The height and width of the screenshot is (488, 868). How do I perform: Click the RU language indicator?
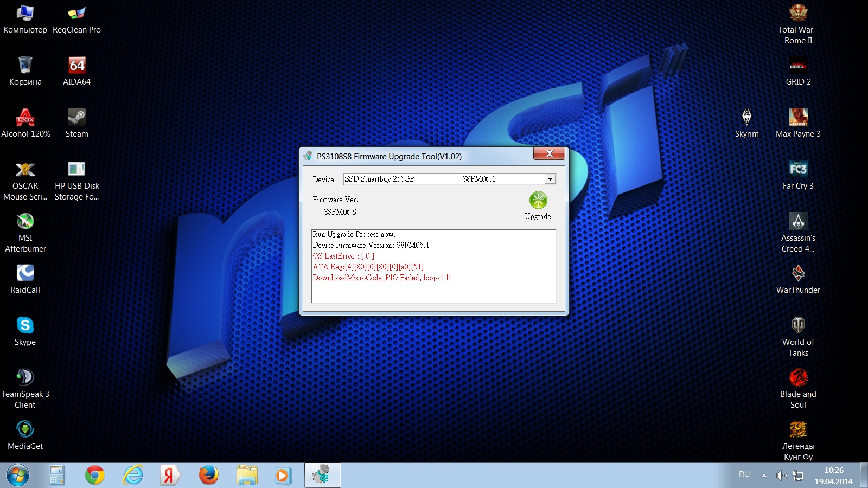744,474
